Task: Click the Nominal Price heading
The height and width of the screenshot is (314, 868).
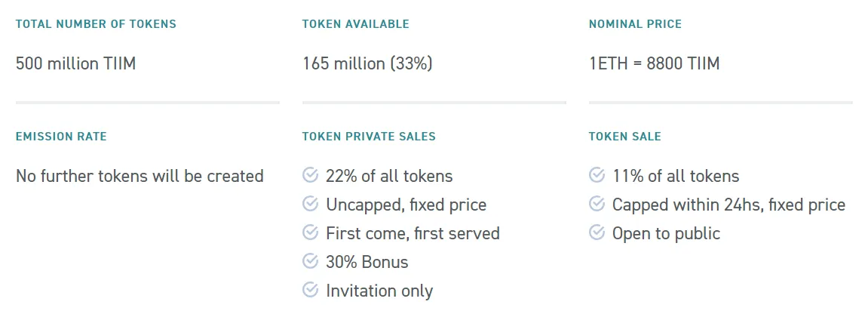Action: pyautogui.click(x=635, y=24)
